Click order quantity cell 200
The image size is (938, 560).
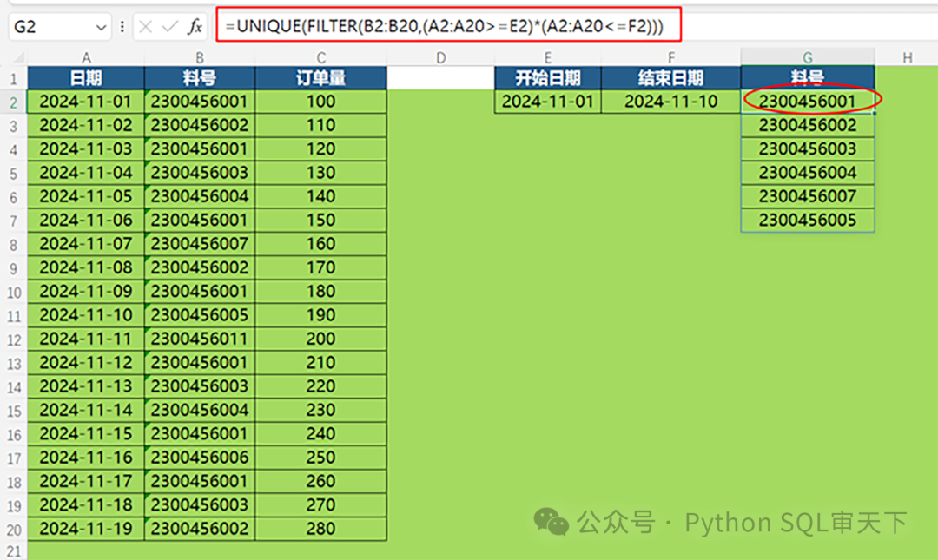click(x=321, y=339)
